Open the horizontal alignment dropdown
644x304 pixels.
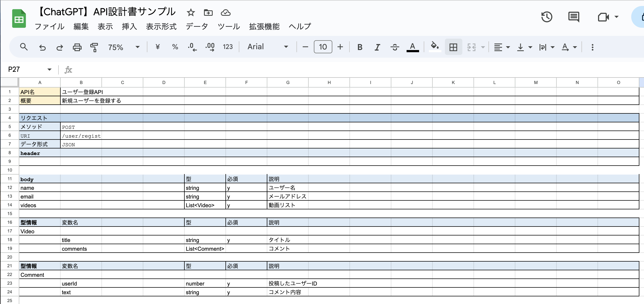[x=502, y=47]
